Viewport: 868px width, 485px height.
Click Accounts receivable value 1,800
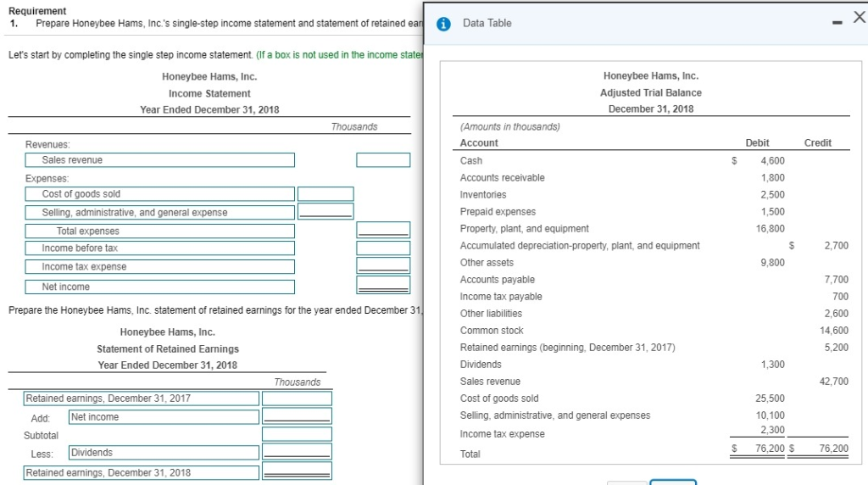tap(772, 178)
